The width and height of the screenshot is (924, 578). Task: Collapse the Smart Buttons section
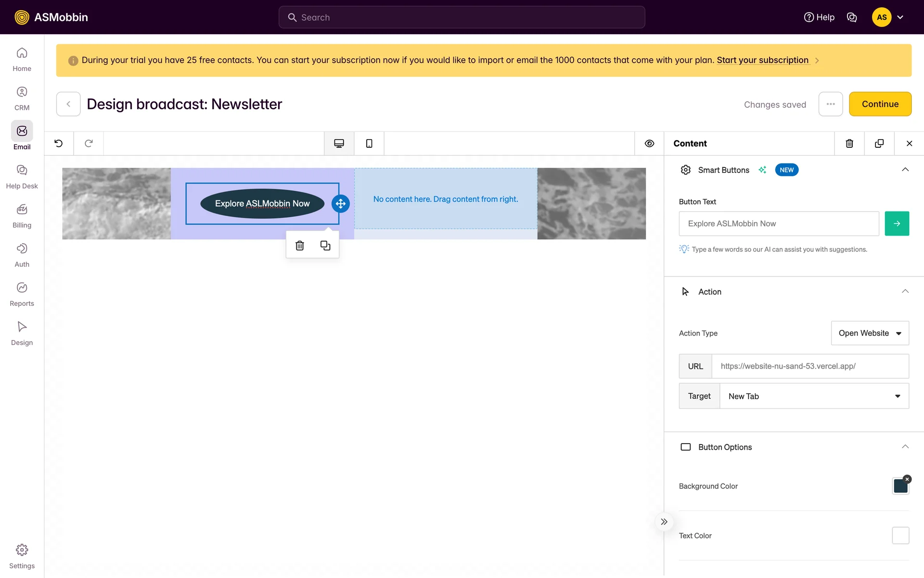[x=905, y=170]
